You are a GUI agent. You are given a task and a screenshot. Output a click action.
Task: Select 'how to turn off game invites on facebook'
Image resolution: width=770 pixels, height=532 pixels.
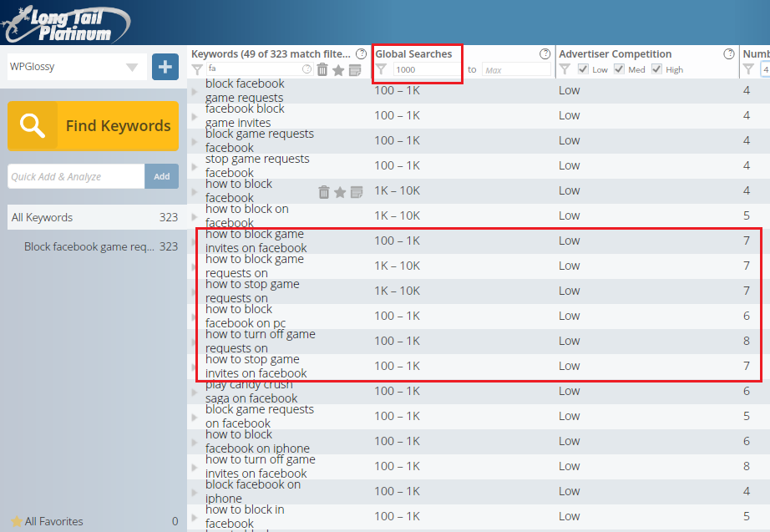(x=261, y=466)
